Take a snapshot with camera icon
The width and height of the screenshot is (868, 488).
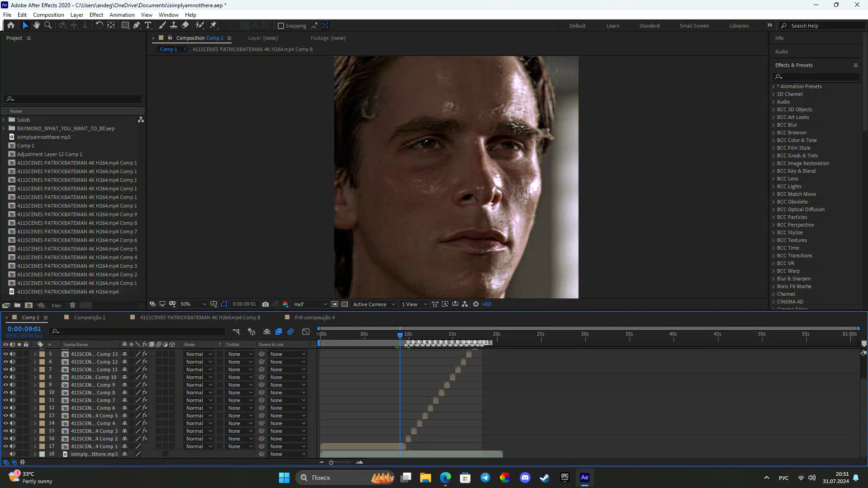coord(266,304)
